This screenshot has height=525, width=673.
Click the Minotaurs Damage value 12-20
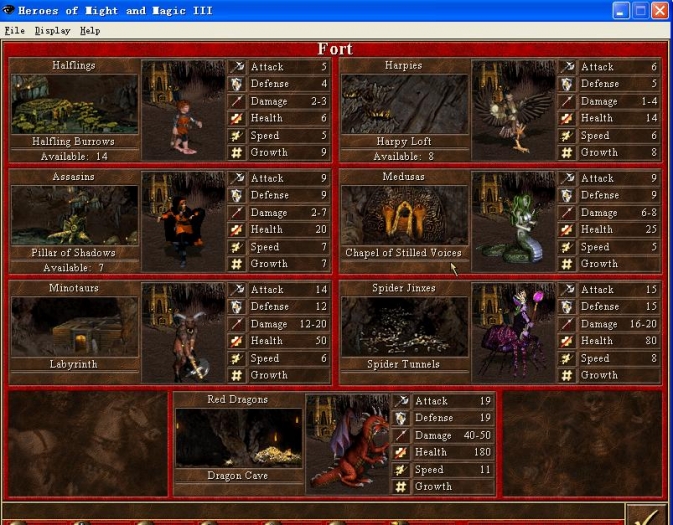coord(313,324)
